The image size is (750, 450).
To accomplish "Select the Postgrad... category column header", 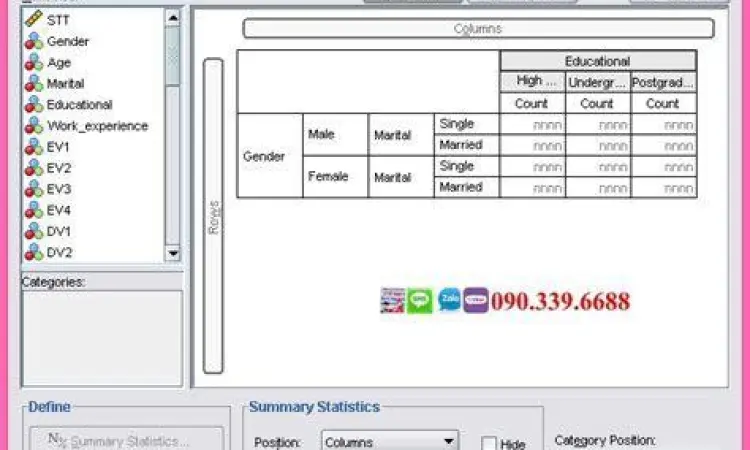I will pos(663,82).
